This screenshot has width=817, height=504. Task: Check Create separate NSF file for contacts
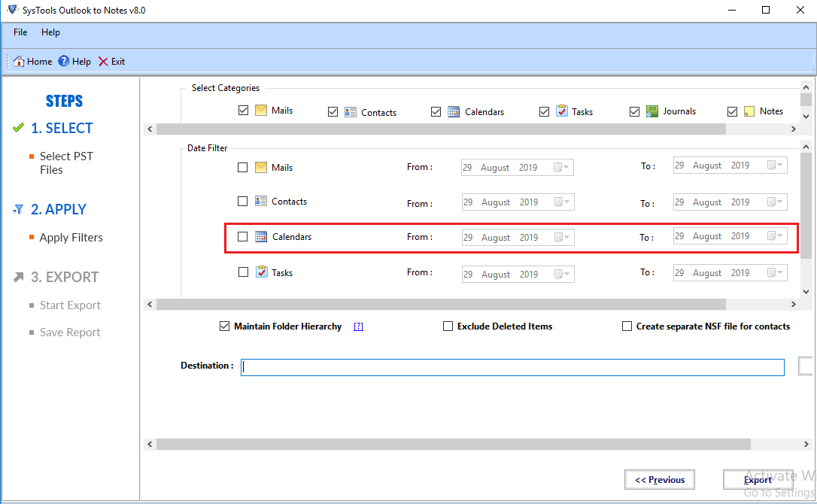627,326
